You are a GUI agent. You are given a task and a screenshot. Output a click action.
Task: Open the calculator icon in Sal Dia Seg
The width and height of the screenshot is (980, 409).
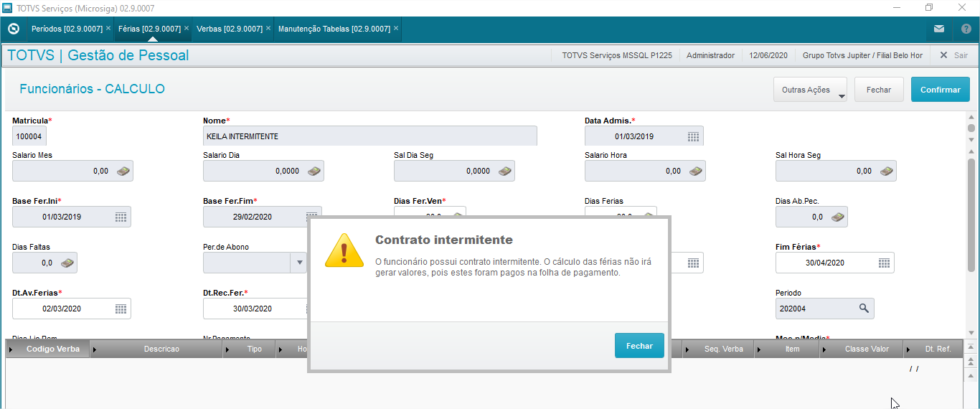click(505, 171)
